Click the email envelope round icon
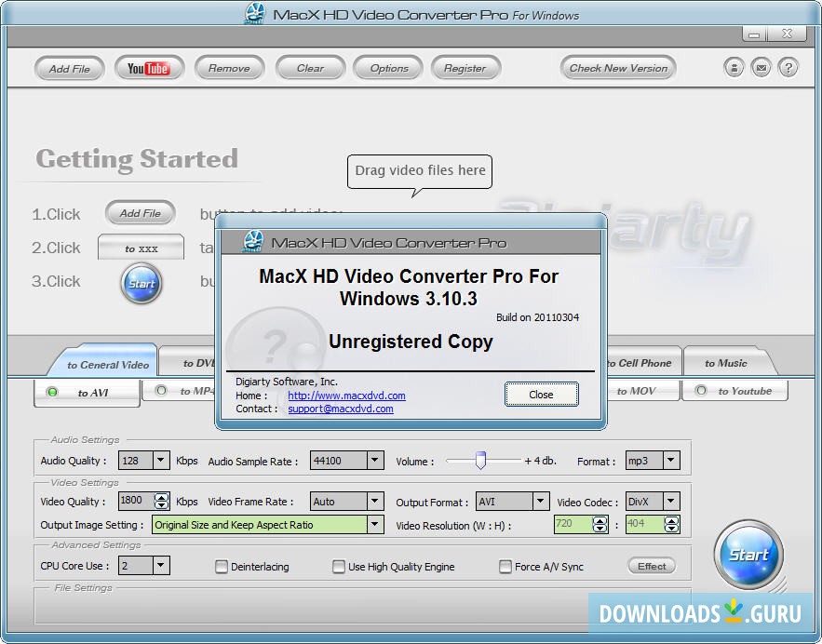The width and height of the screenshot is (822, 644). (x=761, y=68)
